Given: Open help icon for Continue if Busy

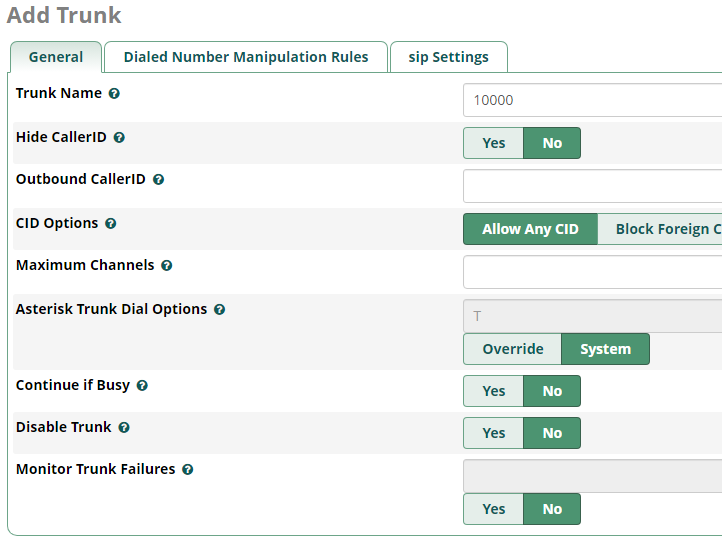Looking at the screenshot, I should [x=142, y=386].
